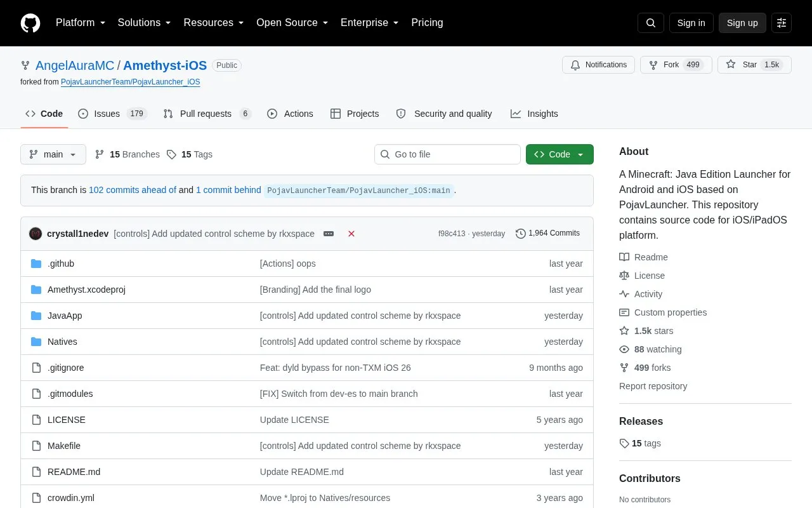Switch to the Insights tab
This screenshot has width=812, height=508.
534,114
